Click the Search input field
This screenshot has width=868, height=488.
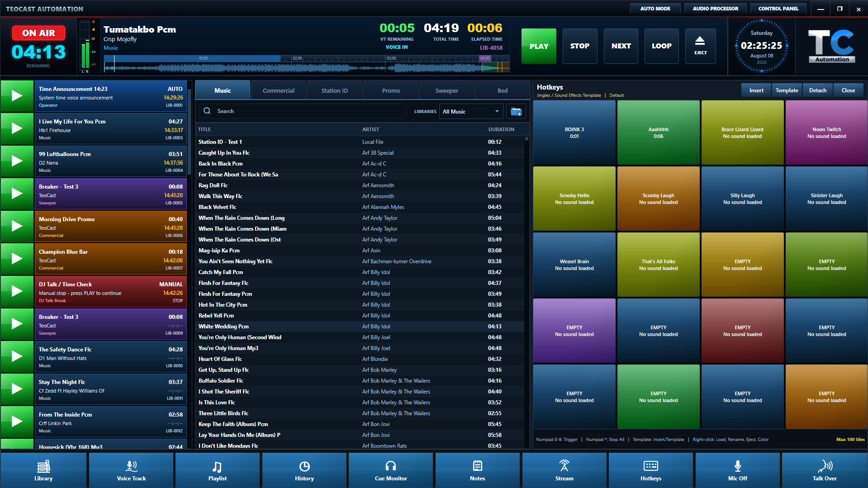pos(303,111)
